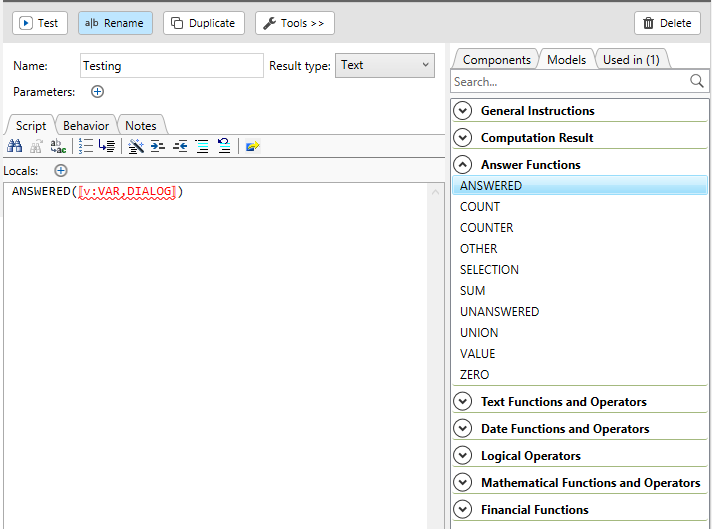Expand Text Functions and Operators section

tap(463, 402)
